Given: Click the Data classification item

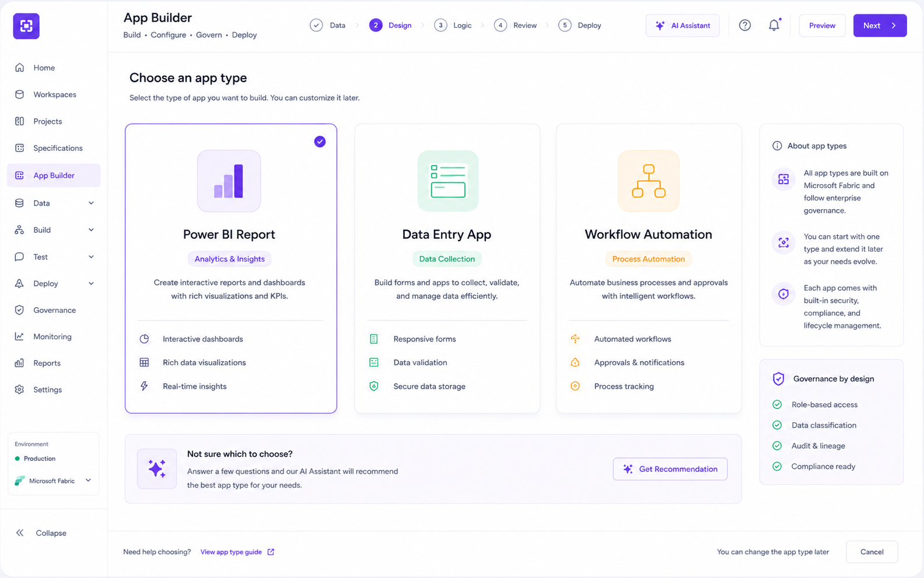Looking at the screenshot, I should tap(814, 425).
